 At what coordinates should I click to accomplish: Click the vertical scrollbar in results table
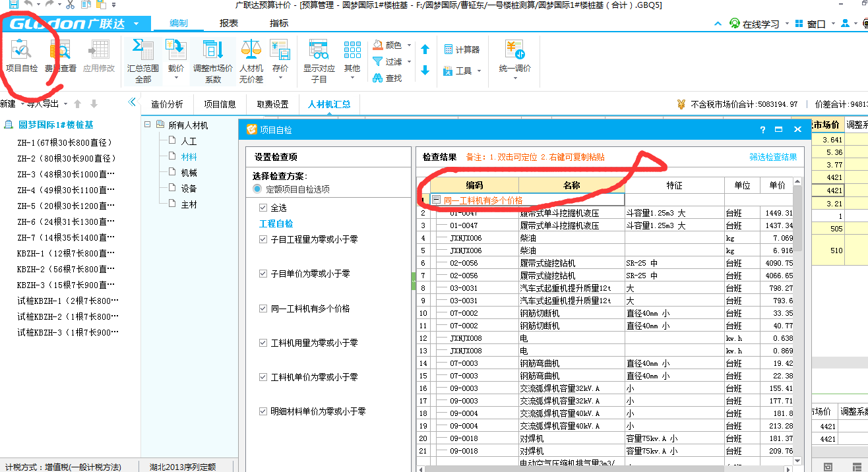point(797,218)
